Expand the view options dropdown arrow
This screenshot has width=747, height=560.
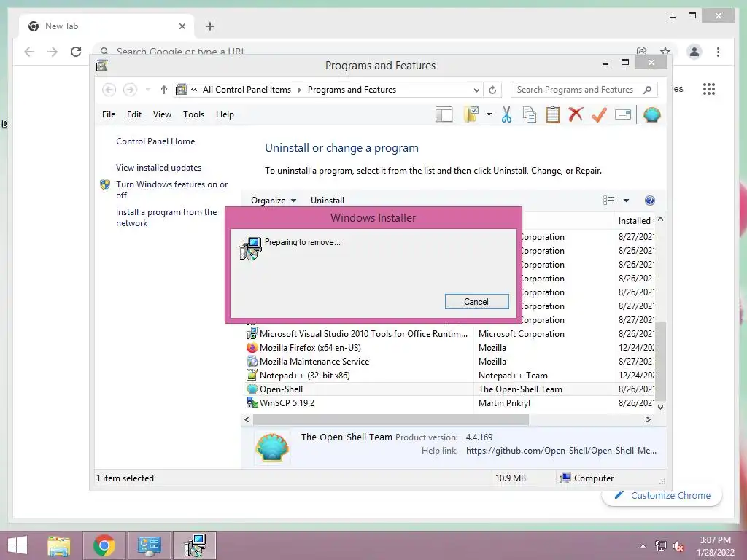coord(626,201)
